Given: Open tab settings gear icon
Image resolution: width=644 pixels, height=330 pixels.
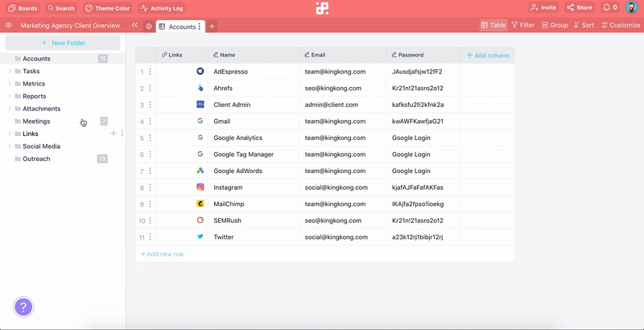Looking at the screenshot, I should pos(149,27).
